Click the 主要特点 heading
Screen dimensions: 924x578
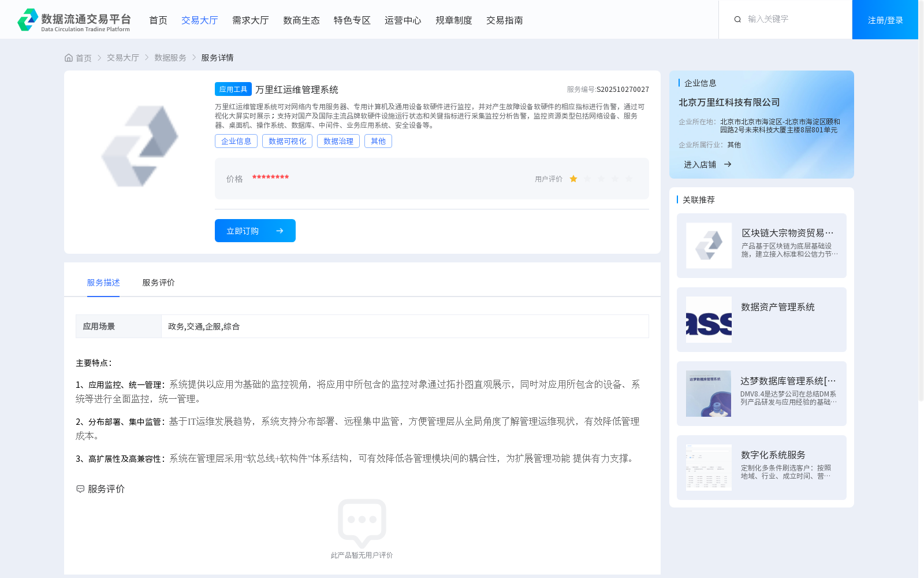coord(94,363)
